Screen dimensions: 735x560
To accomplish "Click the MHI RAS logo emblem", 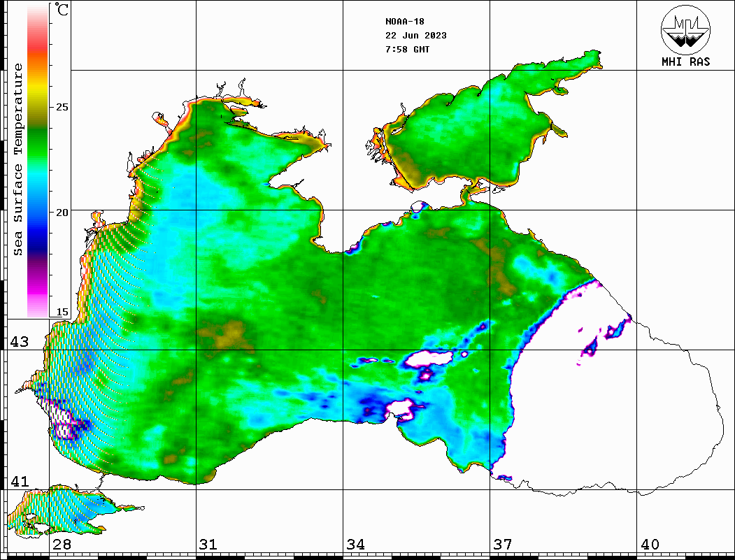I will [x=686, y=29].
